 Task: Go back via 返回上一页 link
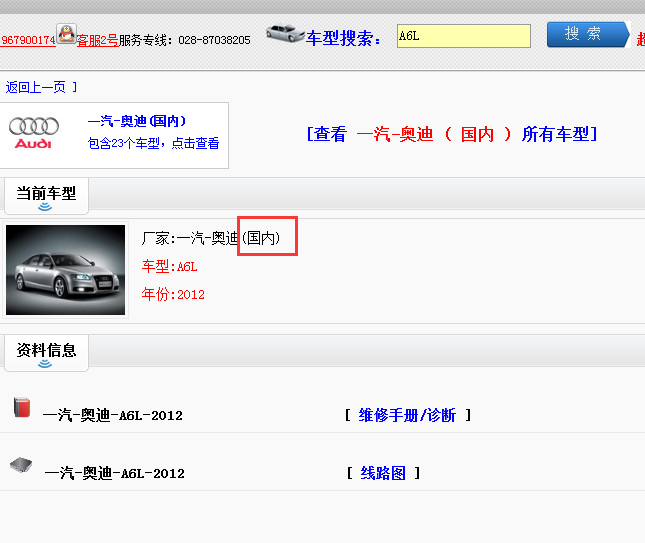click(35, 87)
